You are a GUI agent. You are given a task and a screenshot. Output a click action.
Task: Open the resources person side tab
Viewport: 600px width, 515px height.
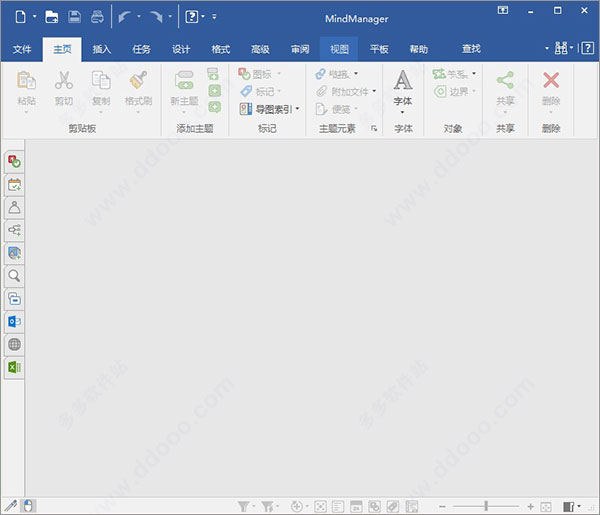(x=15, y=208)
